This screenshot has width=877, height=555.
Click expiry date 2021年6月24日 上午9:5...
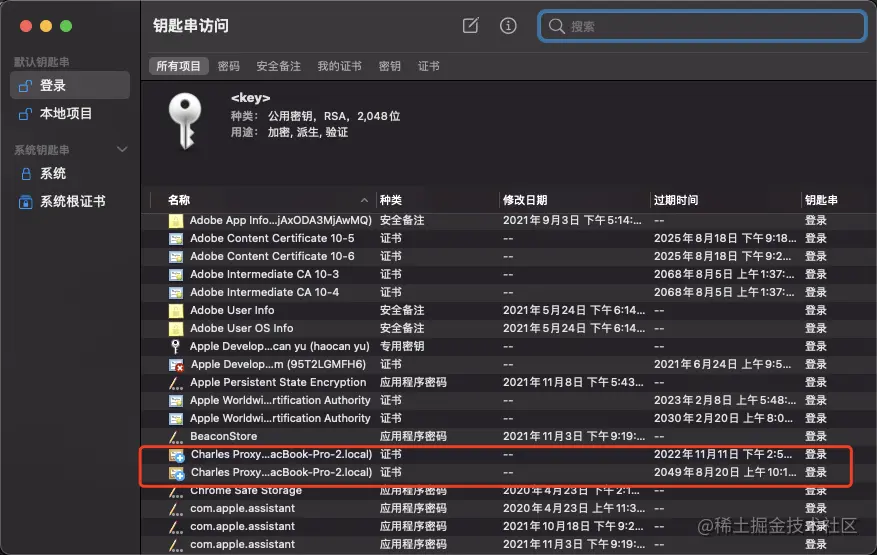pos(723,364)
